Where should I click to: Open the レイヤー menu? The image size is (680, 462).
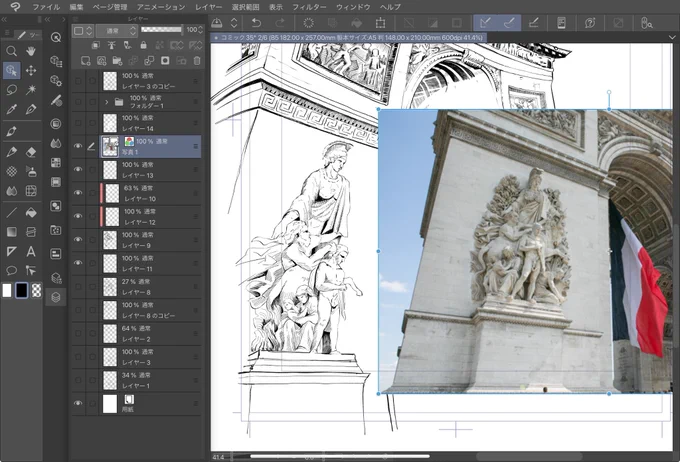pyautogui.click(x=209, y=7)
